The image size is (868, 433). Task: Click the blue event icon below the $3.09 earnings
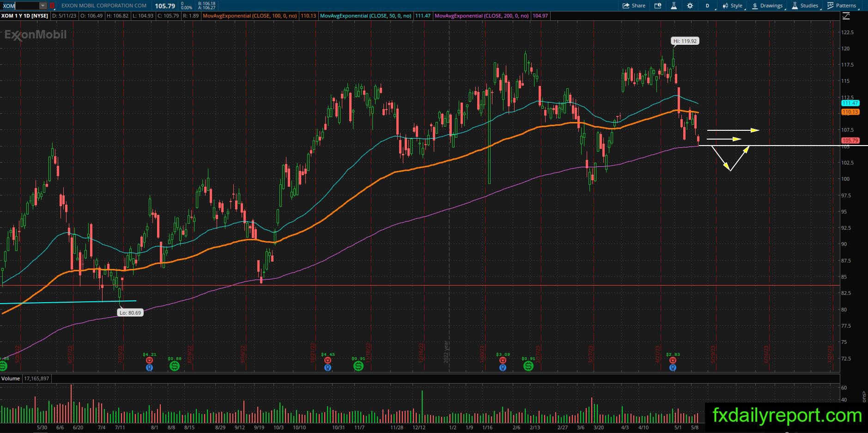pyautogui.click(x=503, y=367)
